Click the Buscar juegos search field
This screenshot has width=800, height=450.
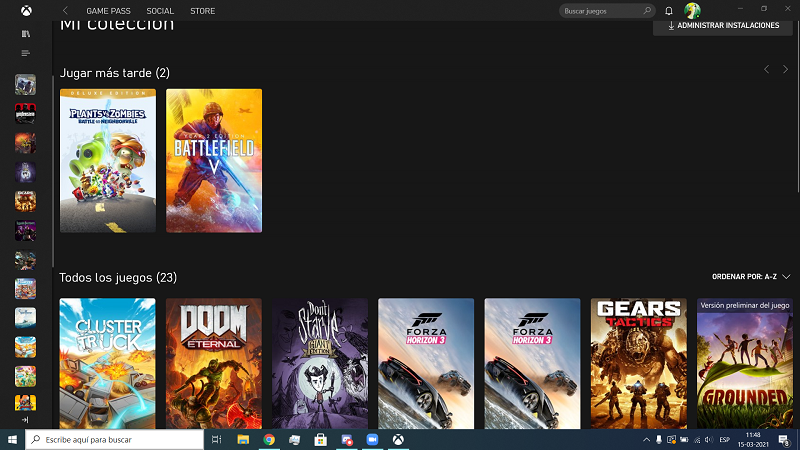(607, 11)
